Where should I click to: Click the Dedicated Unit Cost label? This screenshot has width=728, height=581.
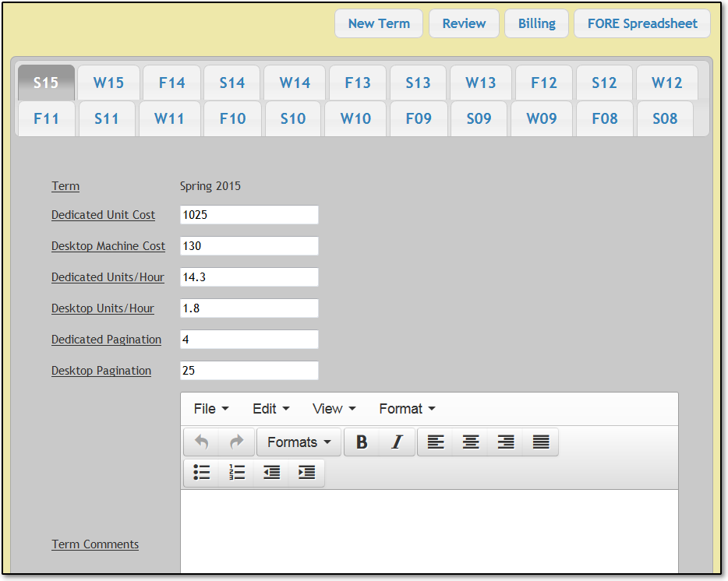click(x=103, y=215)
